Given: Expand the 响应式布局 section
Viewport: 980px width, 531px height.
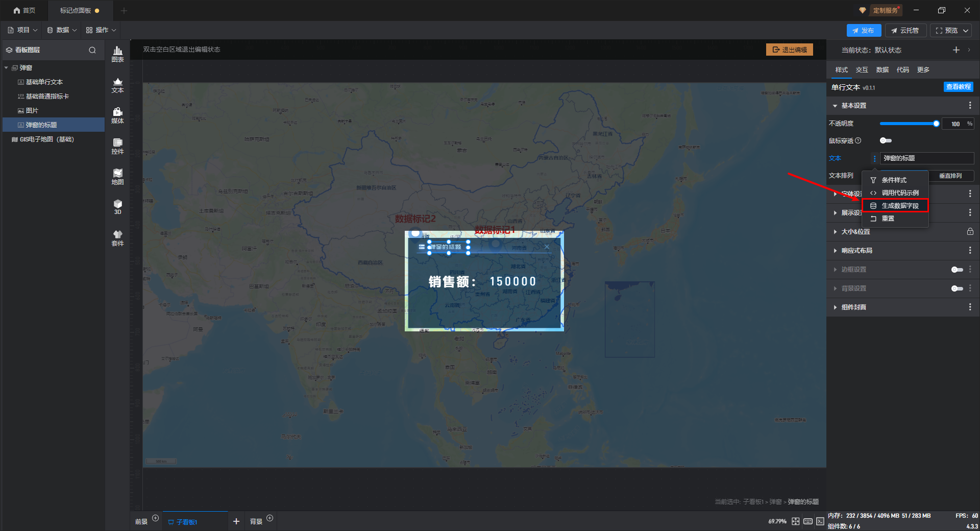Looking at the screenshot, I should [856, 251].
